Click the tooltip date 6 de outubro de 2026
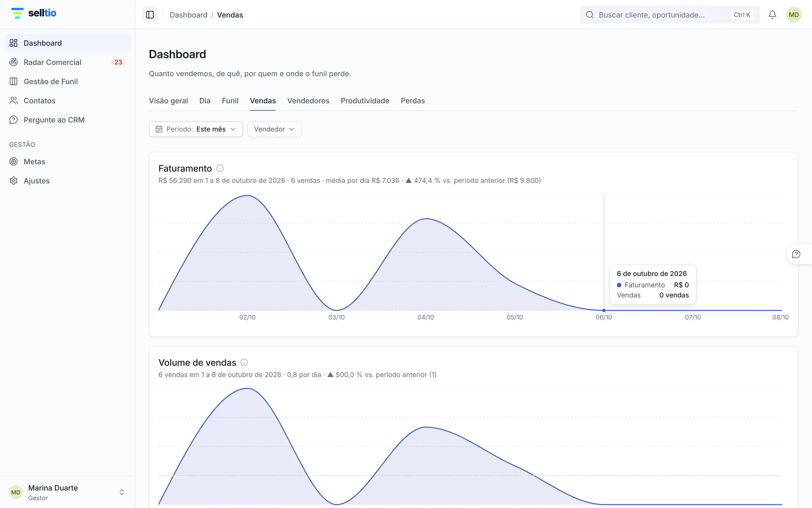Image resolution: width=812 pixels, height=508 pixels. [x=652, y=273]
